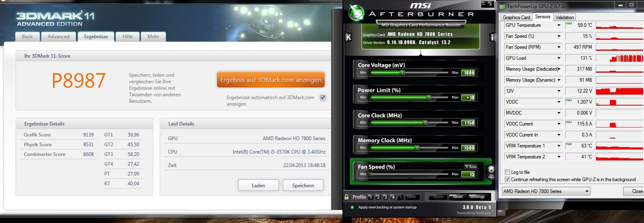Select Afterburner profile slot 2
The width and height of the screenshot is (644, 223).
[378, 197]
